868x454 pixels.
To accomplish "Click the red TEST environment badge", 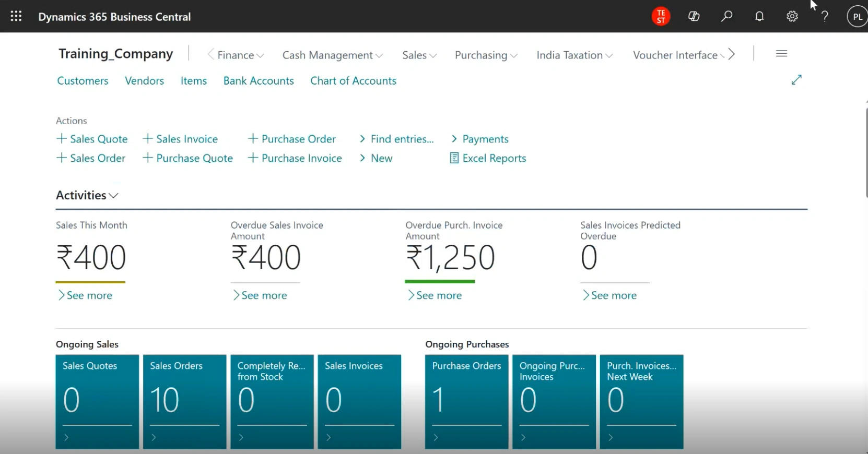I will pyautogui.click(x=661, y=16).
